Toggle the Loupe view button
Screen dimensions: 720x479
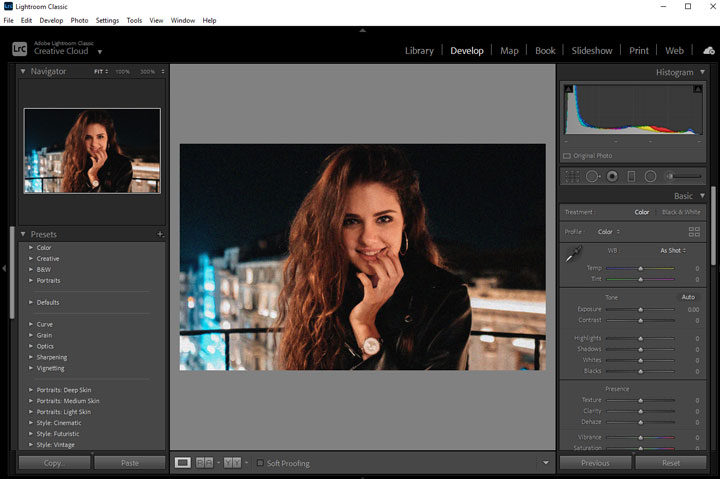pyautogui.click(x=183, y=463)
